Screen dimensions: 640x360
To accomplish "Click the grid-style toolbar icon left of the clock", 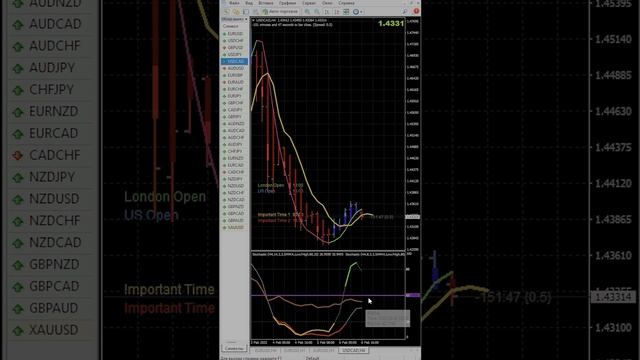I will click(x=346, y=12).
